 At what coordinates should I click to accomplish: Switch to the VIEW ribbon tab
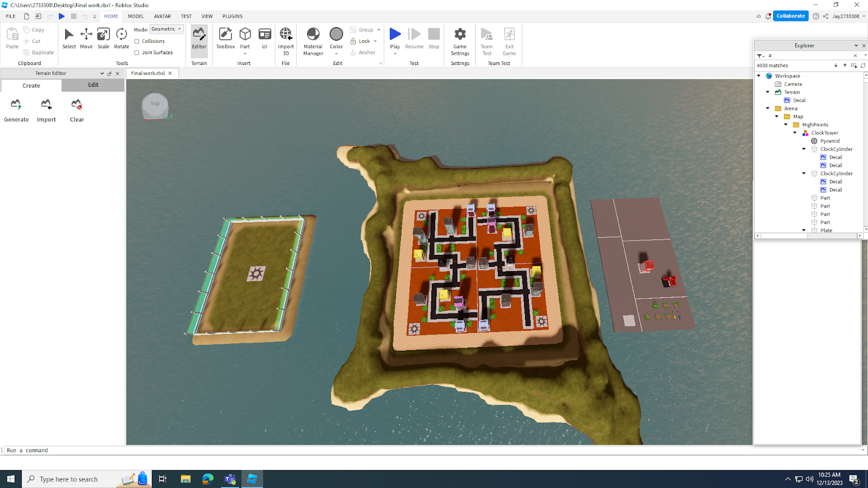pyautogui.click(x=207, y=16)
